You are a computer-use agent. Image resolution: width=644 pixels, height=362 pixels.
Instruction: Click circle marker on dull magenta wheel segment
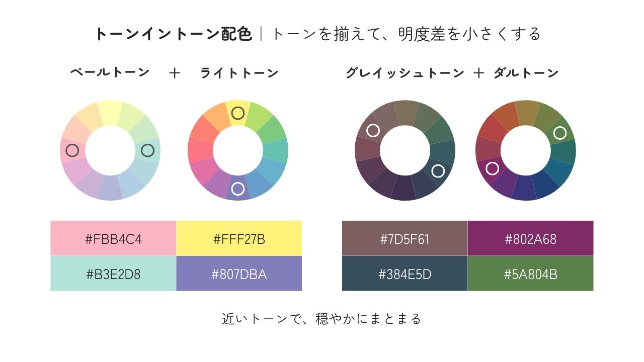click(493, 168)
